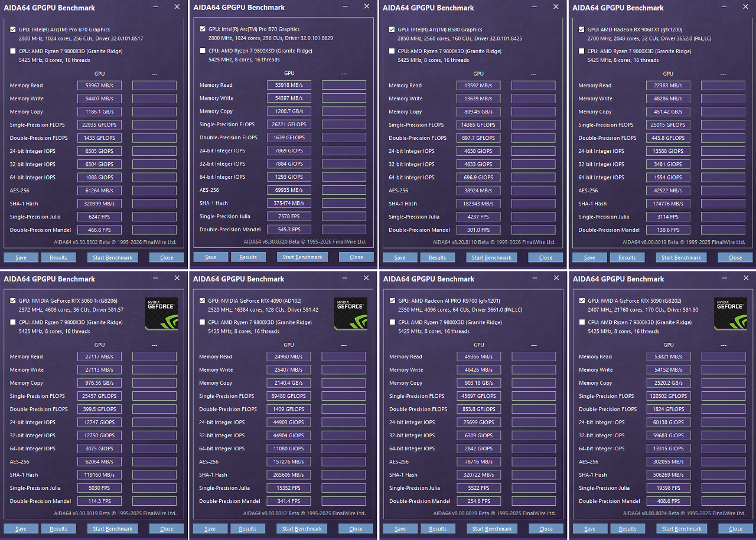Screen dimensions: 756x540
Task: Click Close button in the RTX 5090 window
Action: [736, 529]
